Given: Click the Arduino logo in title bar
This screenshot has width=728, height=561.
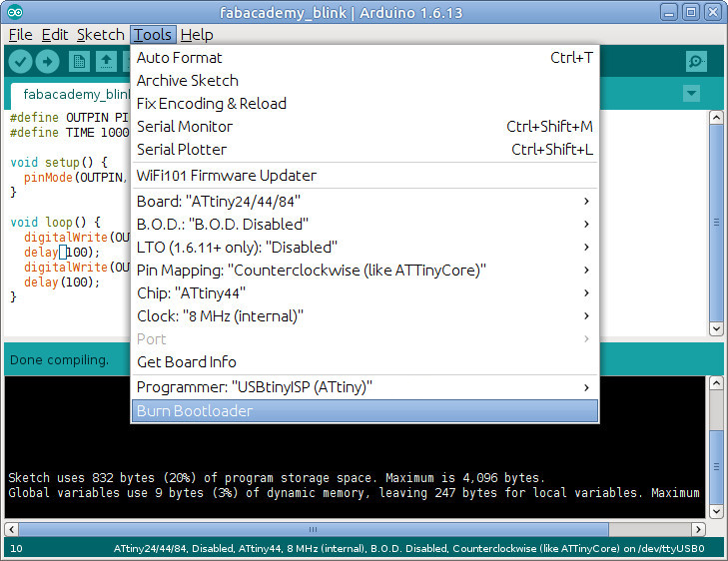Looking at the screenshot, I should click(x=15, y=12).
